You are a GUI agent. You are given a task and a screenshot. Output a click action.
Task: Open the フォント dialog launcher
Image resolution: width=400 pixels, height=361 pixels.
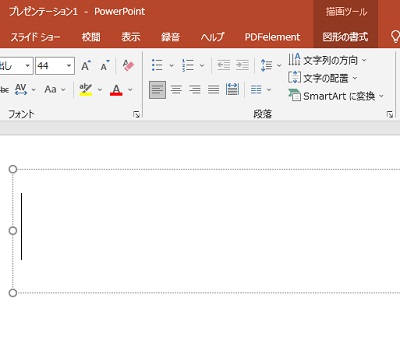point(136,114)
